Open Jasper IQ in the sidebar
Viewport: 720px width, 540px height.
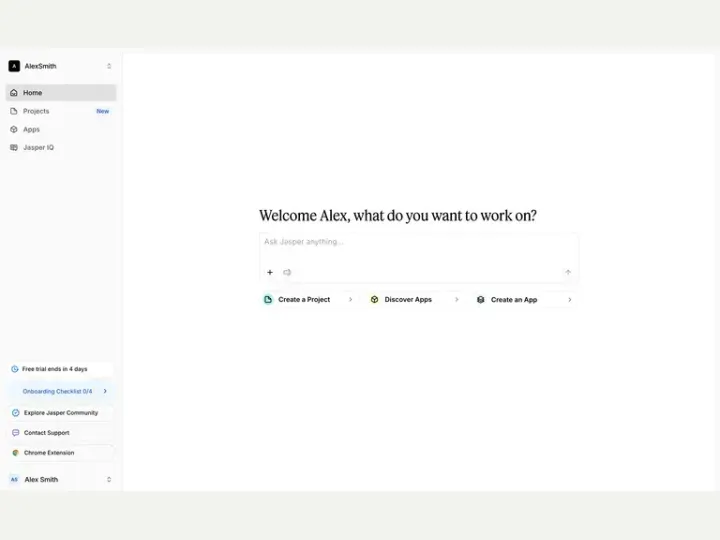point(61,147)
